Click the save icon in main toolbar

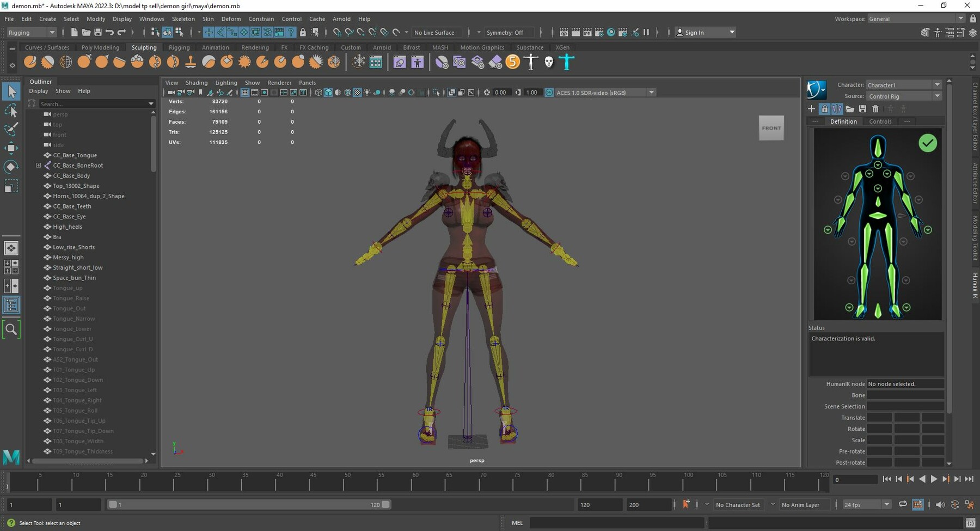(x=97, y=33)
